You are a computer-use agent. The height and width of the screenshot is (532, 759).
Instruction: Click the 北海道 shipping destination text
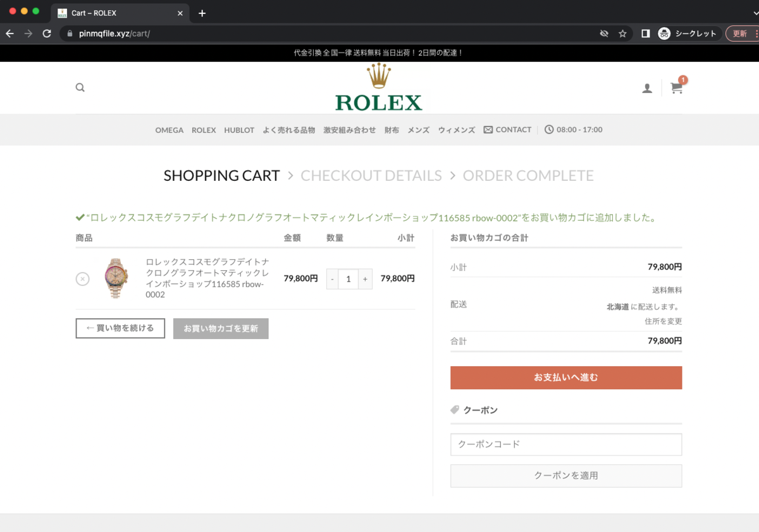[618, 307]
